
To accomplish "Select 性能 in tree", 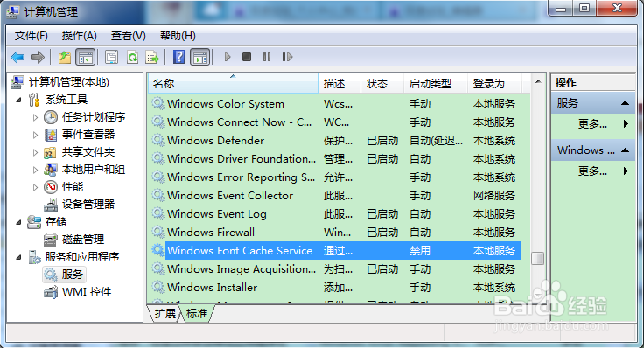I will [x=73, y=187].
